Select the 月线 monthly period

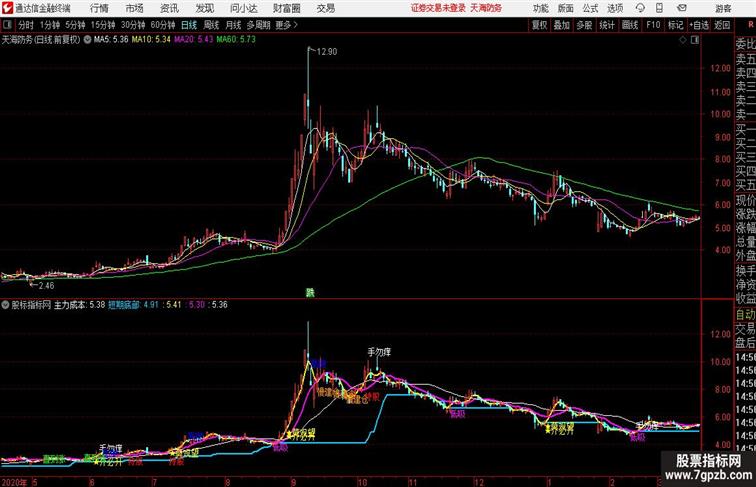click(x=233, y=25)
